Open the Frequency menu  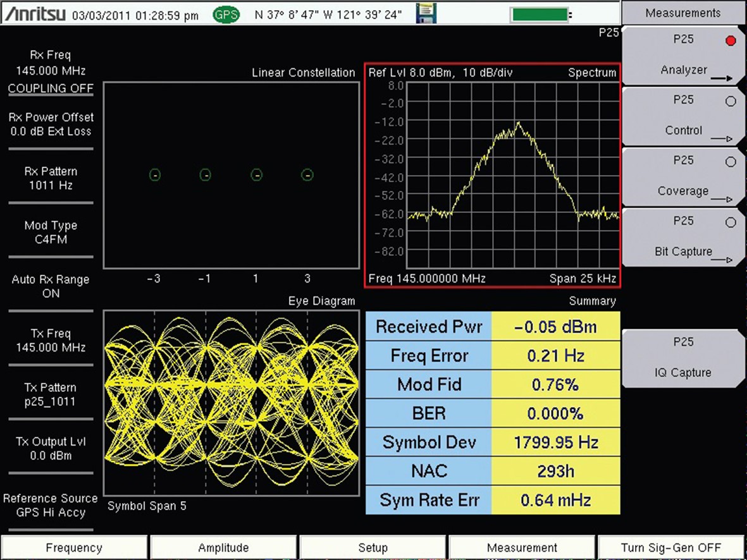[x=74, y=547]
